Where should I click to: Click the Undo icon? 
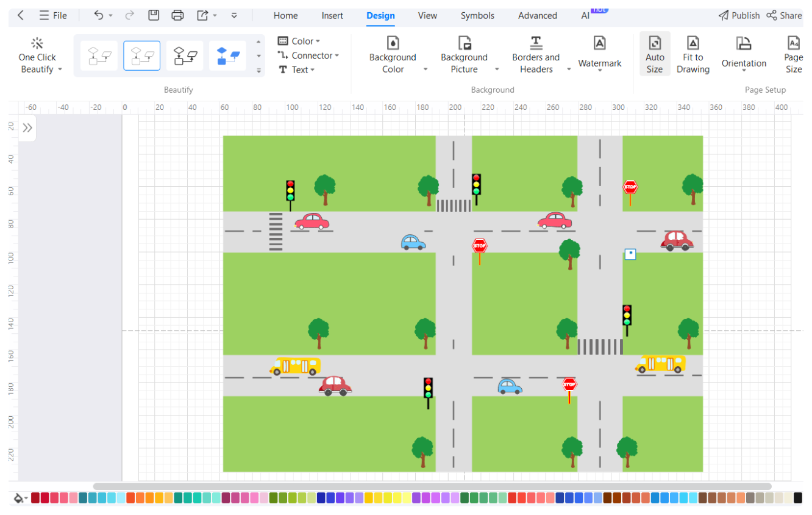click(98, 15)
